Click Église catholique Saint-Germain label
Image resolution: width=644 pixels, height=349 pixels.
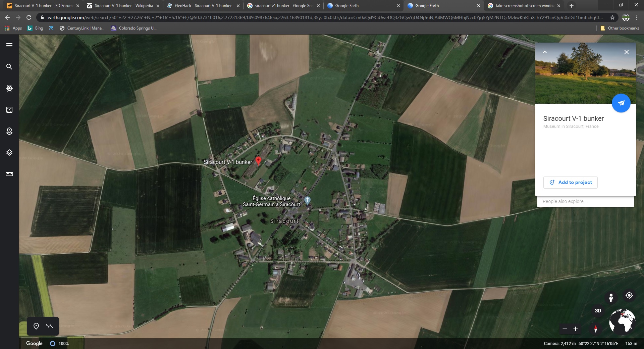tap(272, 201)
